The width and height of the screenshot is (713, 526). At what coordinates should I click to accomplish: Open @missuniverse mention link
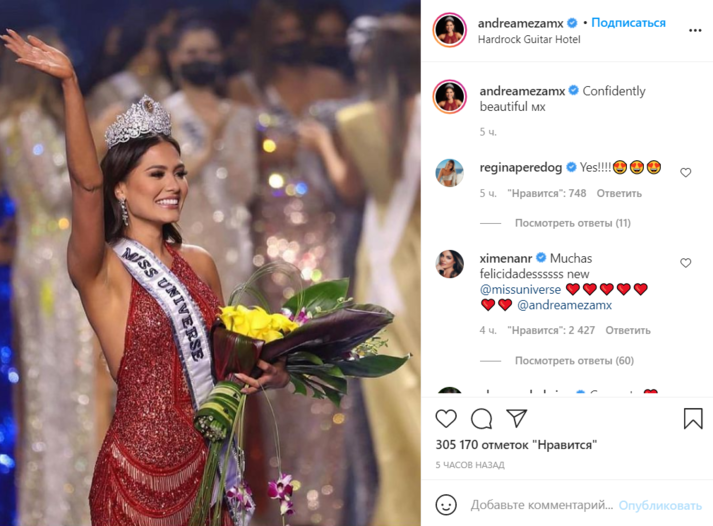click(x=520, y=290)
